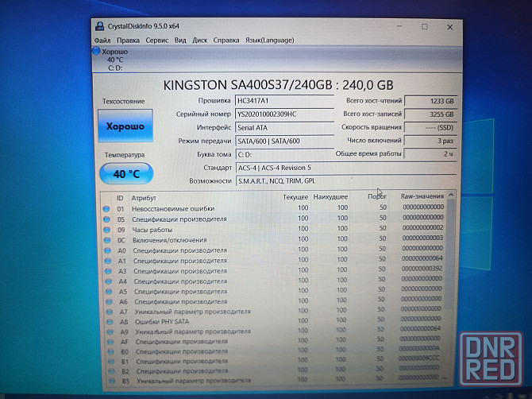
Task: Click the Возможности field S.M.A.R.T., NCQ, TRIM
Action: click(345, 181)
